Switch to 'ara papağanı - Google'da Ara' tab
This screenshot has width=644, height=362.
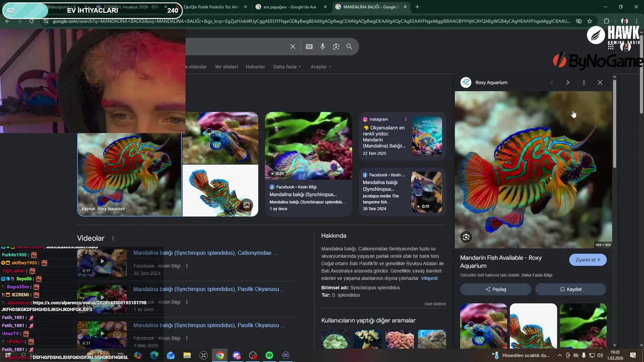pos(291,7)
